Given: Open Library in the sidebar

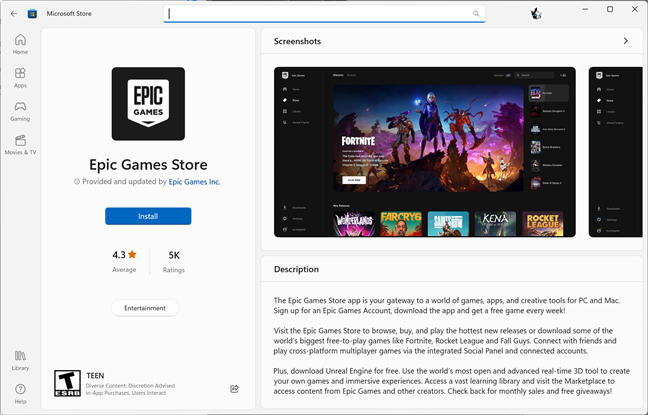Looking at the screenshot, I should click(x=20, y=360).
